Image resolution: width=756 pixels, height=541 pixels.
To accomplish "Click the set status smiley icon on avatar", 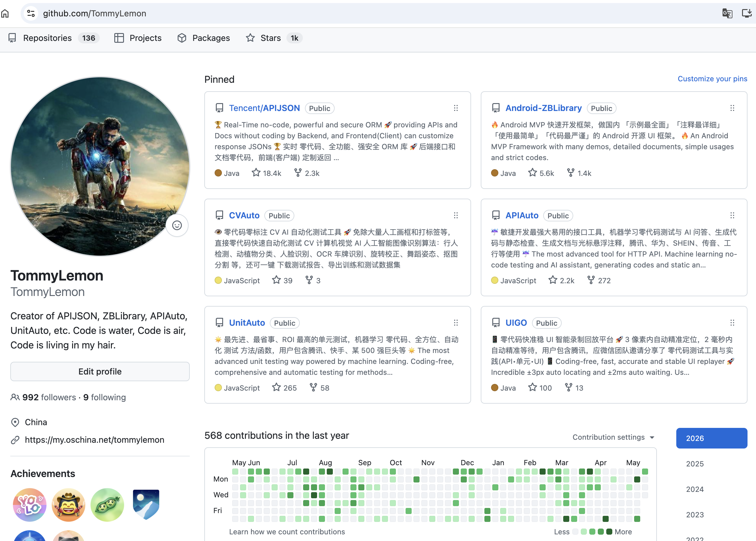I will pyautogui.click(x=177, y=226).
